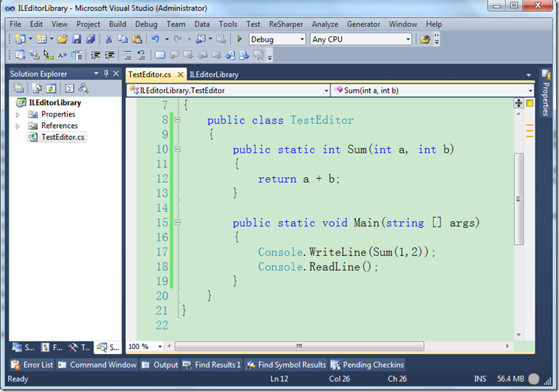Viewport: 559px width, 392px height.
Task: Click the Display Quick Info icon
Action: tap(48, 55)
